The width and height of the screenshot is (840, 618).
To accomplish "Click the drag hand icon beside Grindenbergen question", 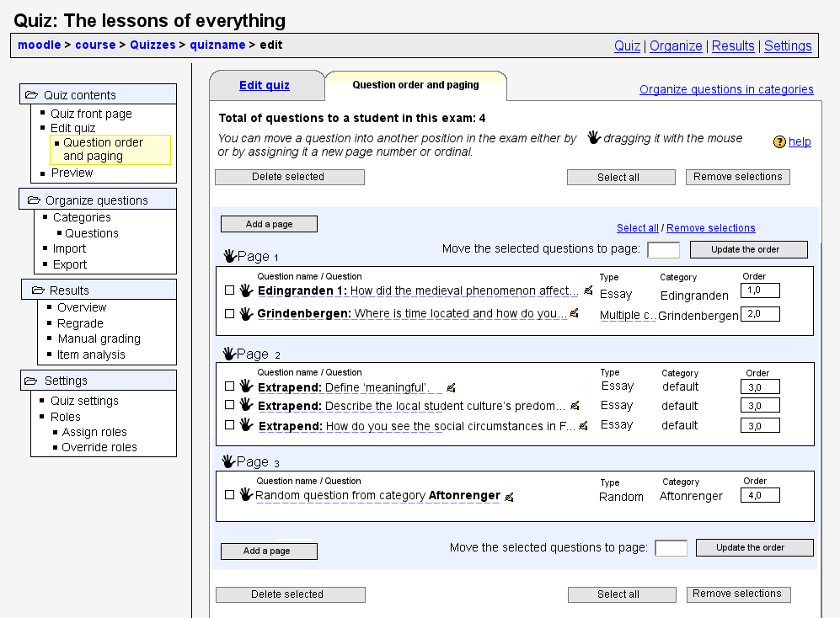I will click(246, 314).
